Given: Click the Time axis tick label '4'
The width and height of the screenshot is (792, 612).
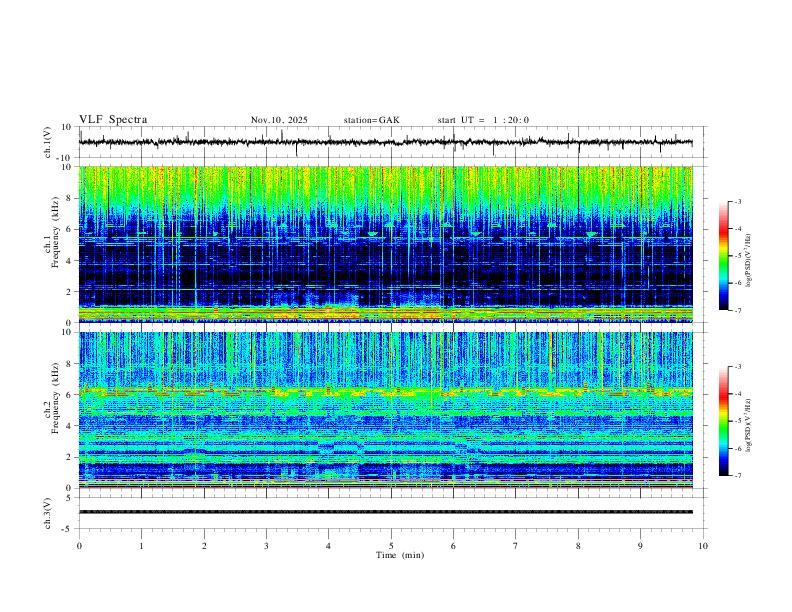Looking at the screenshot, I should point(328,546).
